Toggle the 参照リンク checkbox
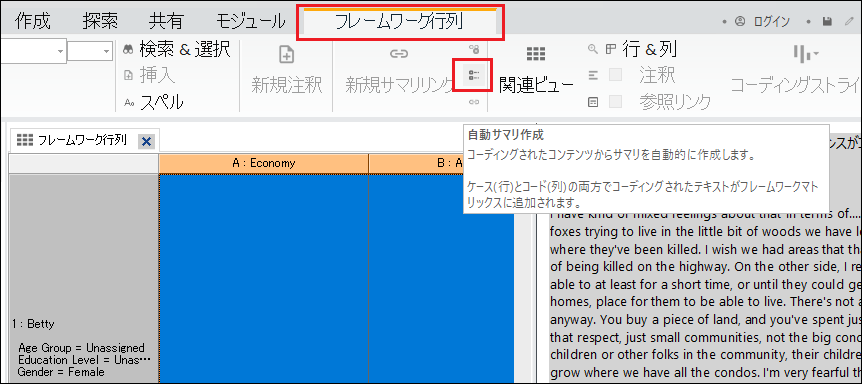This screenshot has height=384, width=862. 615,102
